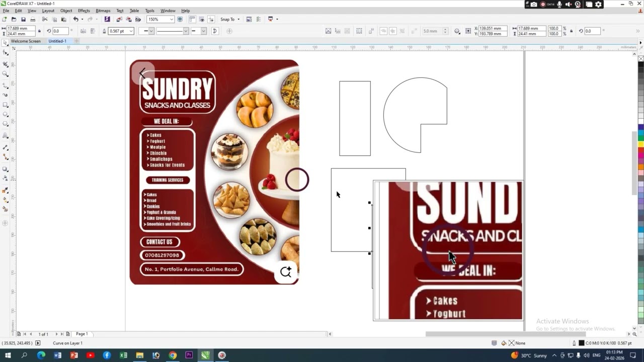This screenshot has width=644, height=362.
Task: Select the Crop tool
Action: 6,64
